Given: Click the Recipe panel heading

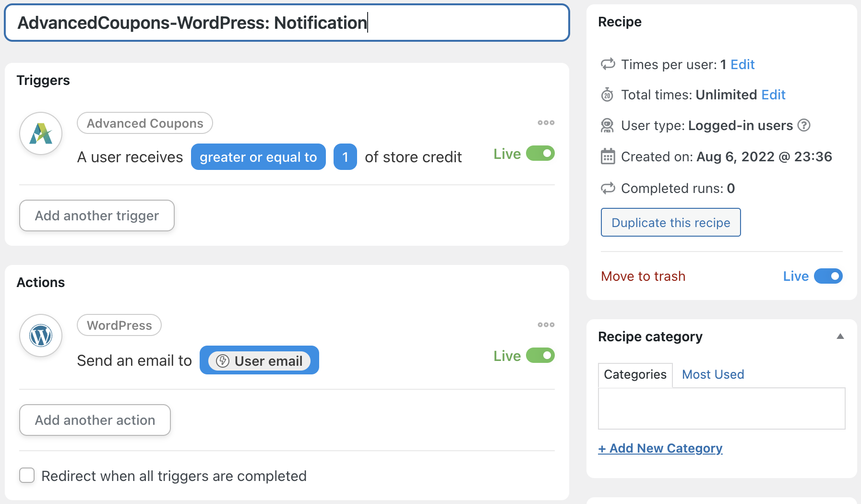Looking at the screenshot, I should click(620, 22).
